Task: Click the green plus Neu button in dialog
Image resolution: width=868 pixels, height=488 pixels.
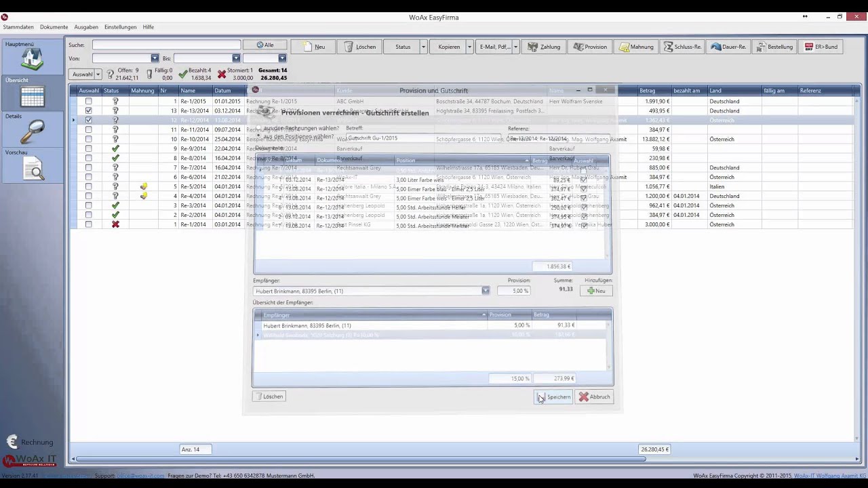Action: 596,291
